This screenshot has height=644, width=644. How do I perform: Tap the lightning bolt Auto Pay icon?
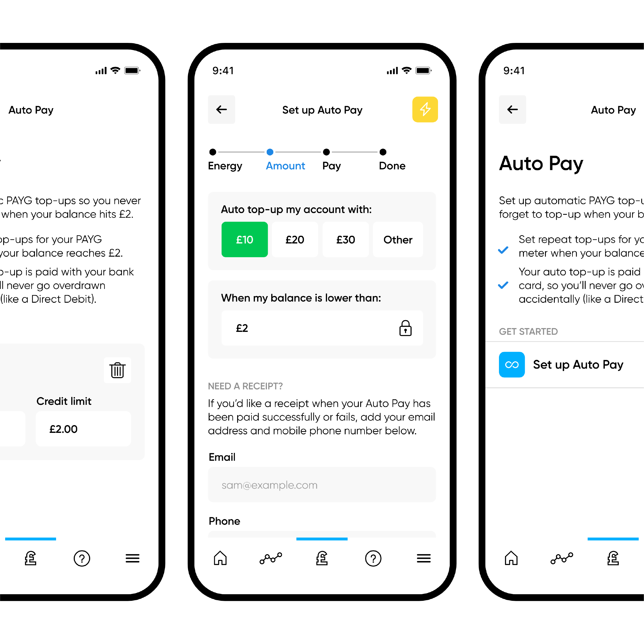[x=425, y=108]
